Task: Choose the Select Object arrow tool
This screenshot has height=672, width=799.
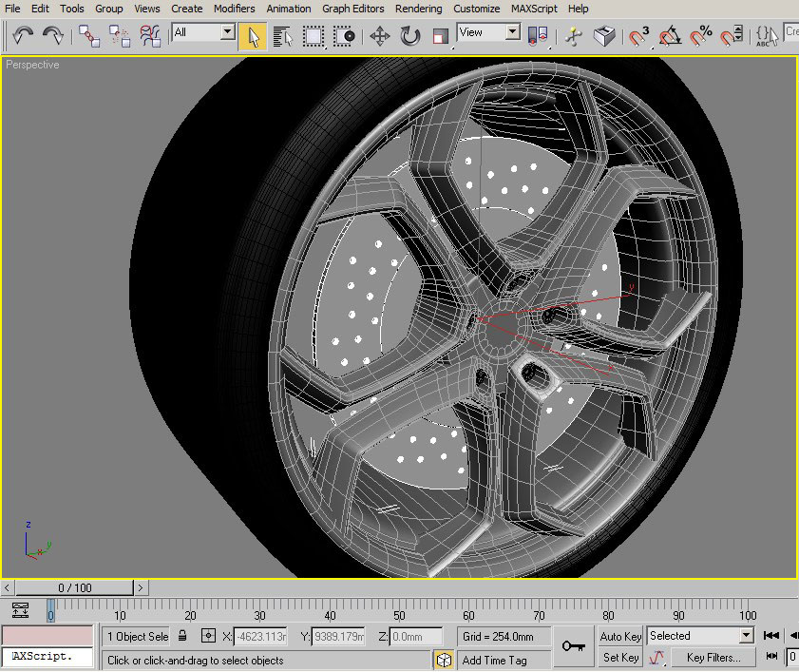Action: tap(252, 36)
